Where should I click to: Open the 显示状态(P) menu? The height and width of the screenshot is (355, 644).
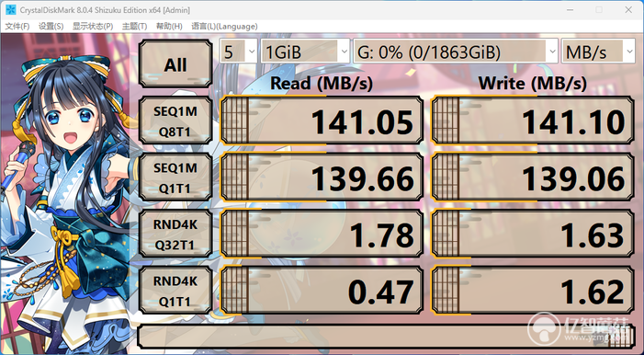click(x=93, y=27)
